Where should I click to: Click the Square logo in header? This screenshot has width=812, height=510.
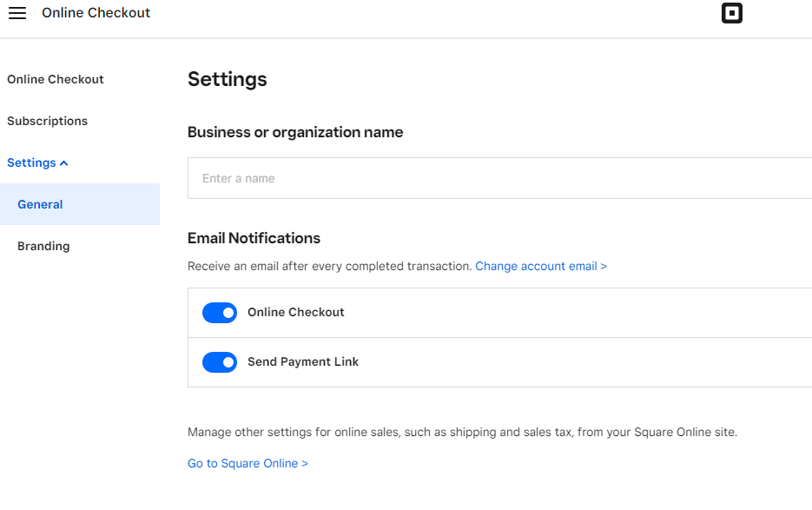click(731, 13)
